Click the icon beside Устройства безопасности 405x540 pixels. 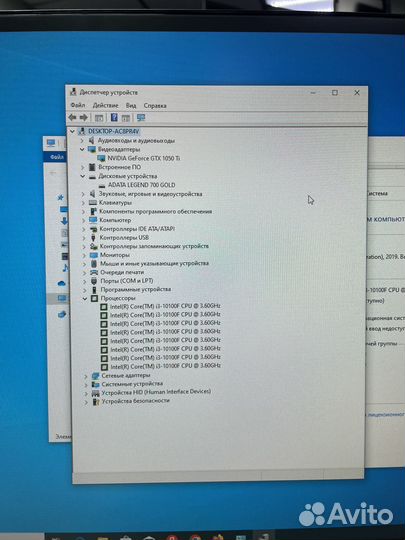click(96, 401)
